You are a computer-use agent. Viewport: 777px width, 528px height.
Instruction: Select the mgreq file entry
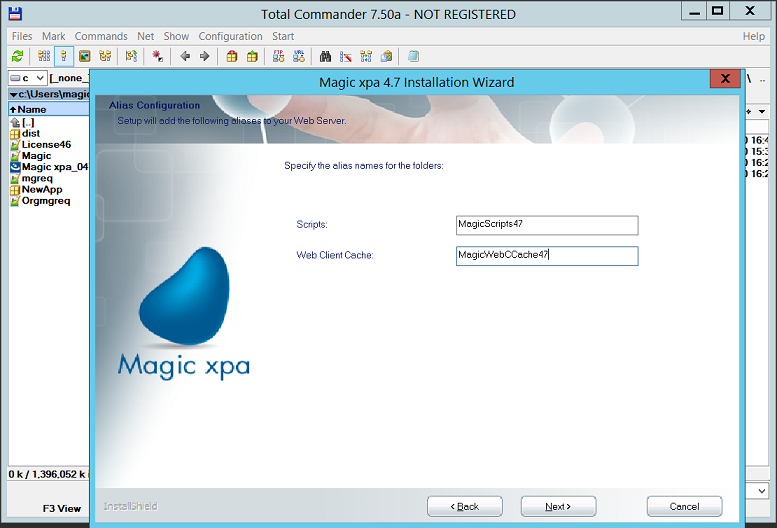[31, 178]
